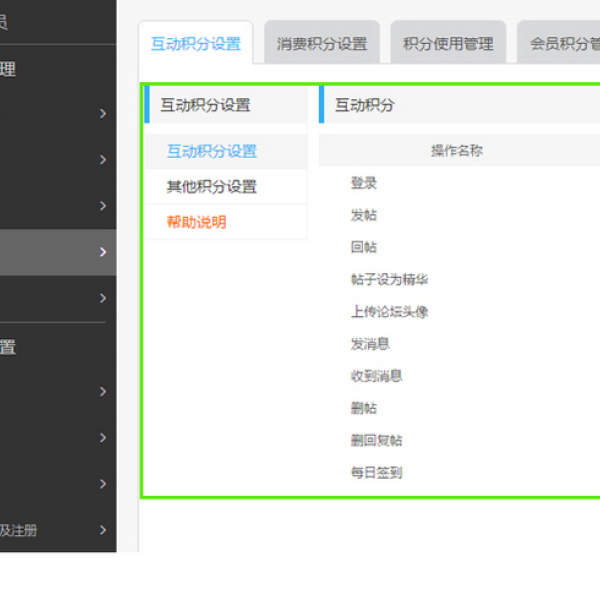Image resolution: width=600 pixels, height=600 pixels.
Task: Click the 删回复帖 operation row
Action: [376, 440]
